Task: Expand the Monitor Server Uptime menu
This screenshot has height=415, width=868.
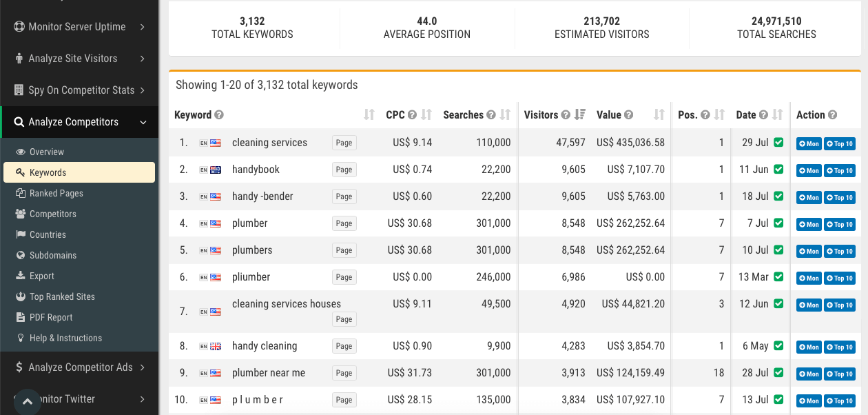Action: 79,27
